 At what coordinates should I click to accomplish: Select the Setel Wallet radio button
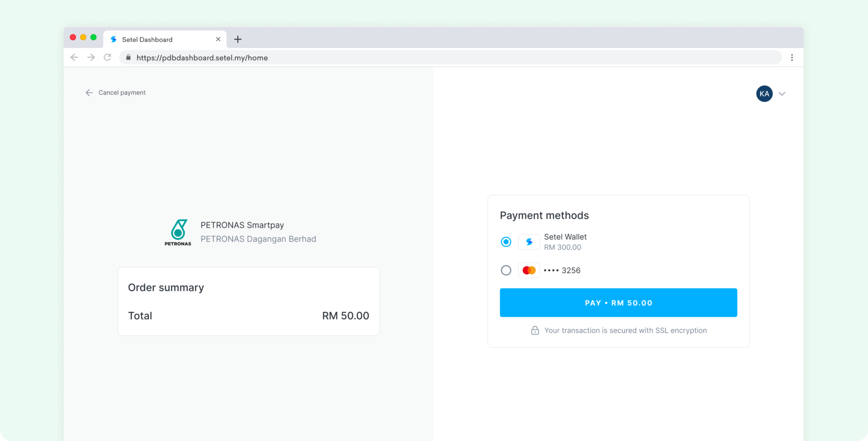pos(506,242)
